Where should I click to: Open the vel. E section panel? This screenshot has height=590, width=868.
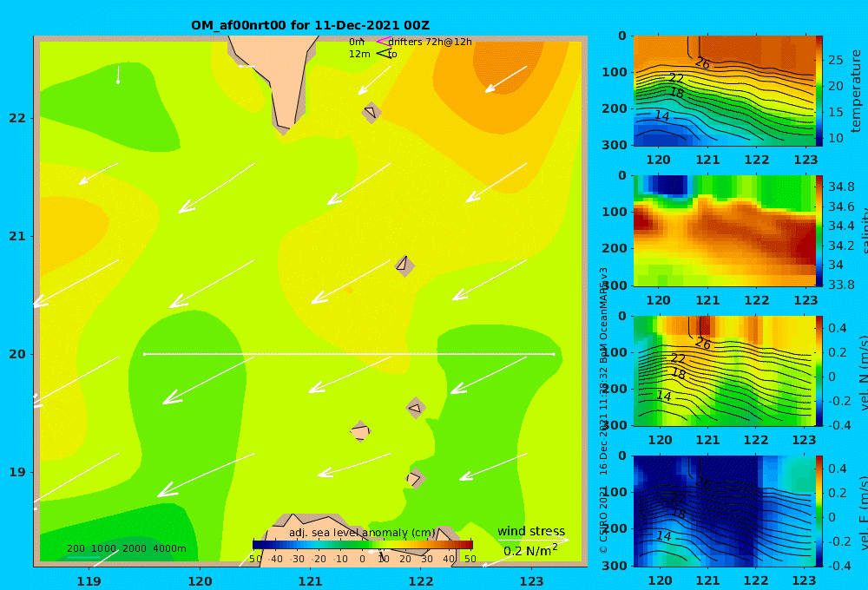click(x=724, y=511)
